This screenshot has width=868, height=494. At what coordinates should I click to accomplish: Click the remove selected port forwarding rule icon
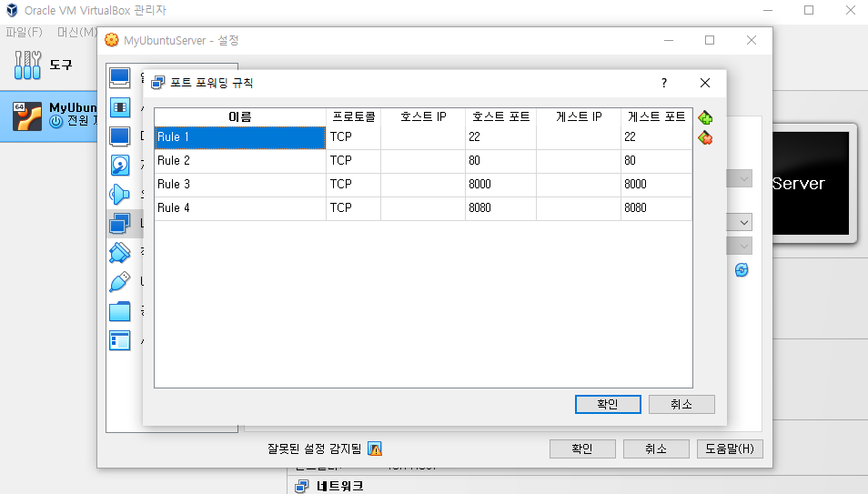click(705, 138)
